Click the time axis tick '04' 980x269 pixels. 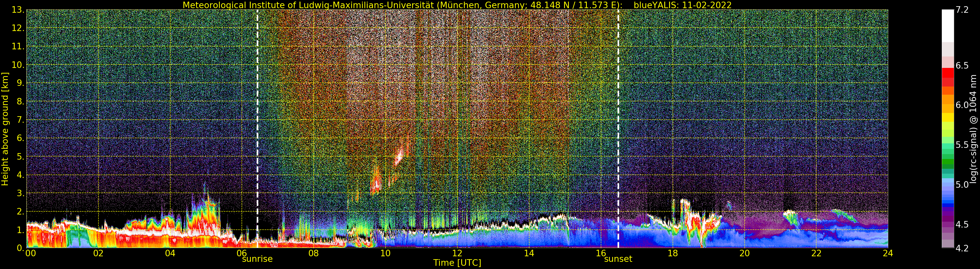170,253
